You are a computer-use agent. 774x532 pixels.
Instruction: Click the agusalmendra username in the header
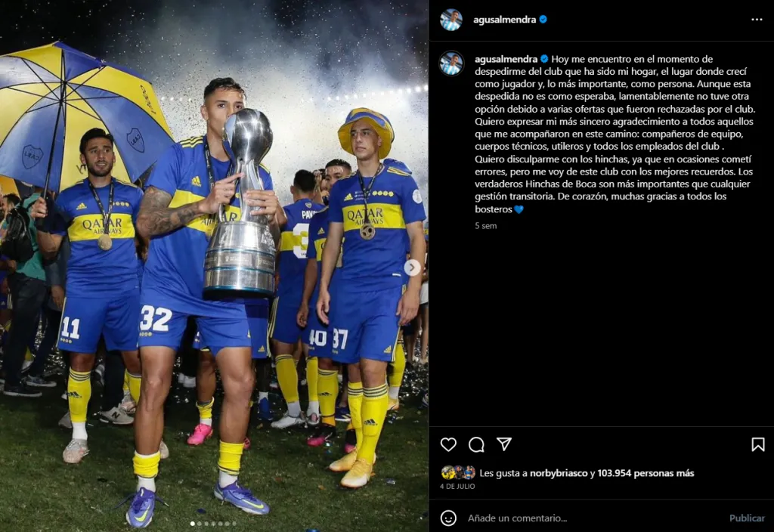(x=504, y=20)
